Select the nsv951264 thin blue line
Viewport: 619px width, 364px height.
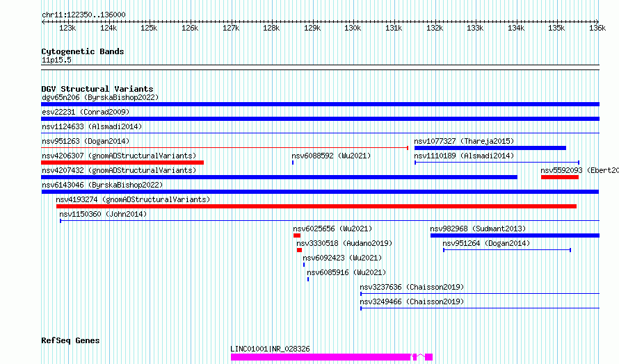pos(507,250)
